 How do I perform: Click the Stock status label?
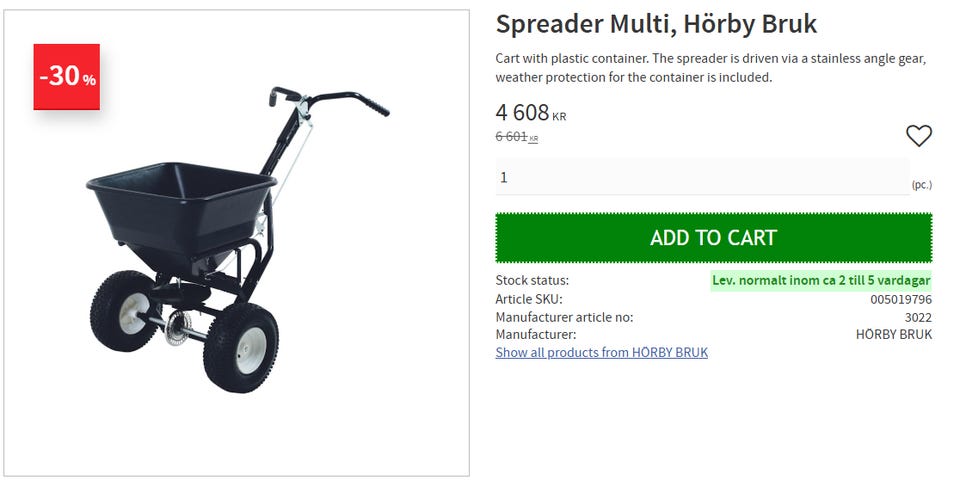[532, 280]
